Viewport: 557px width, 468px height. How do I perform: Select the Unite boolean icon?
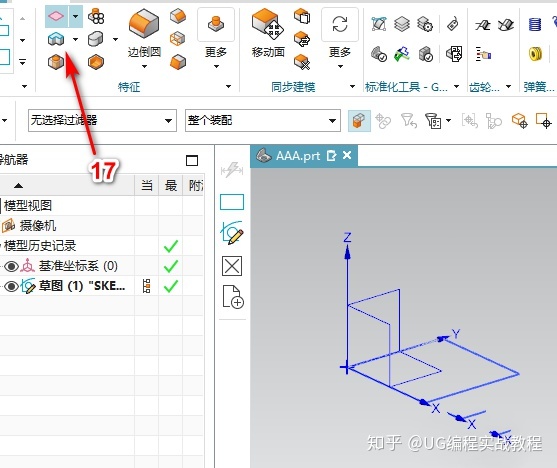pos(96,39)
